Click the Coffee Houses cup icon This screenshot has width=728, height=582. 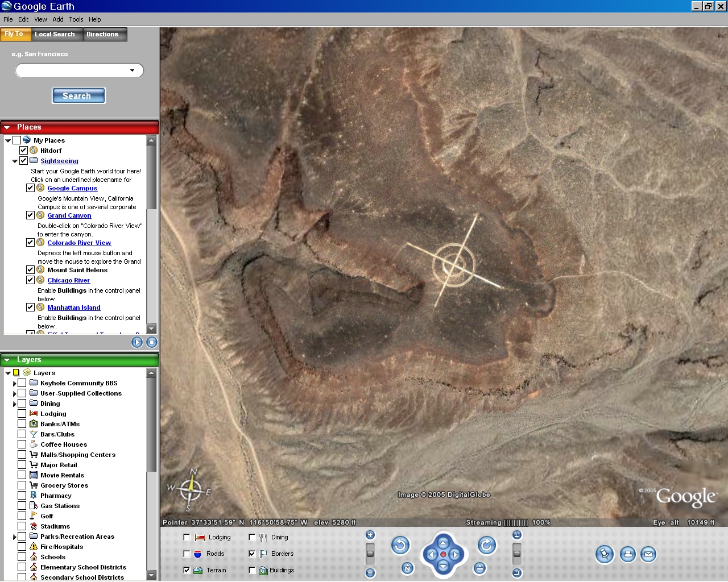point(34,444)
